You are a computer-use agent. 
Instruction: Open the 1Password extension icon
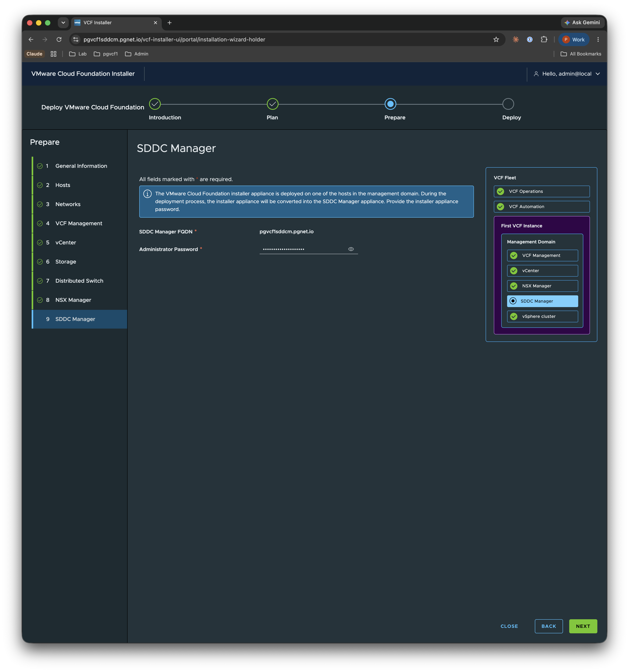[530, 39]
